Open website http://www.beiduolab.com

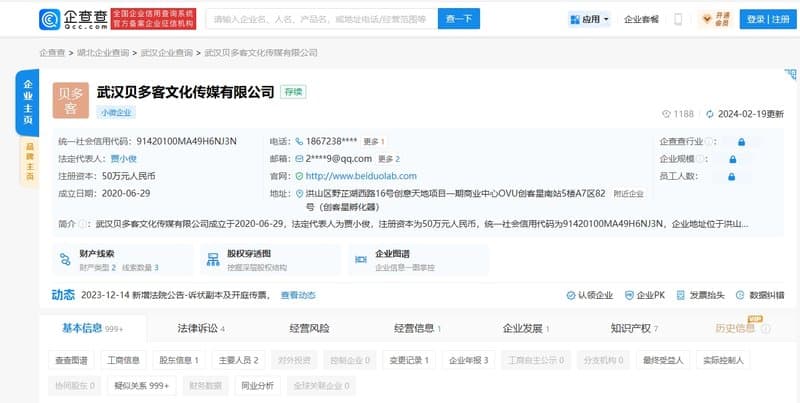tap(361, 176)
